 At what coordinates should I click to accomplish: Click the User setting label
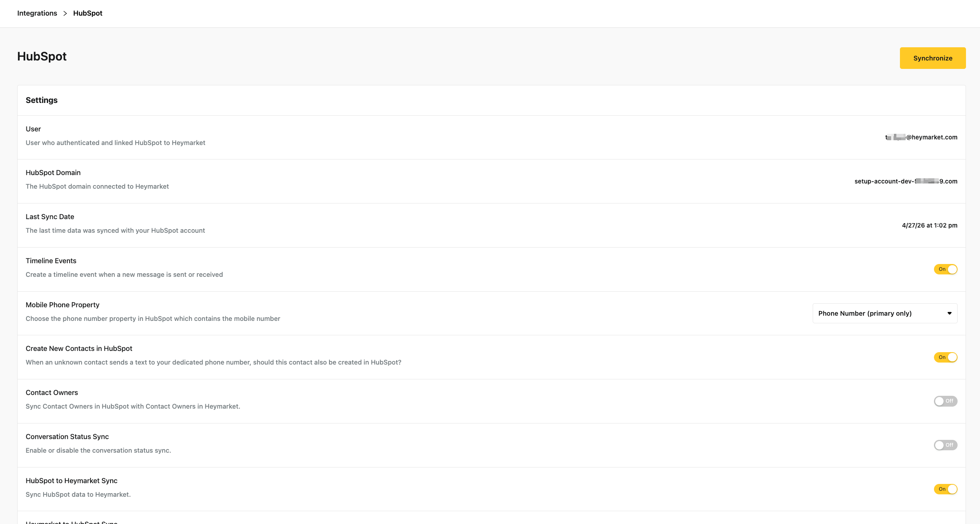click(x=33, y=129)
